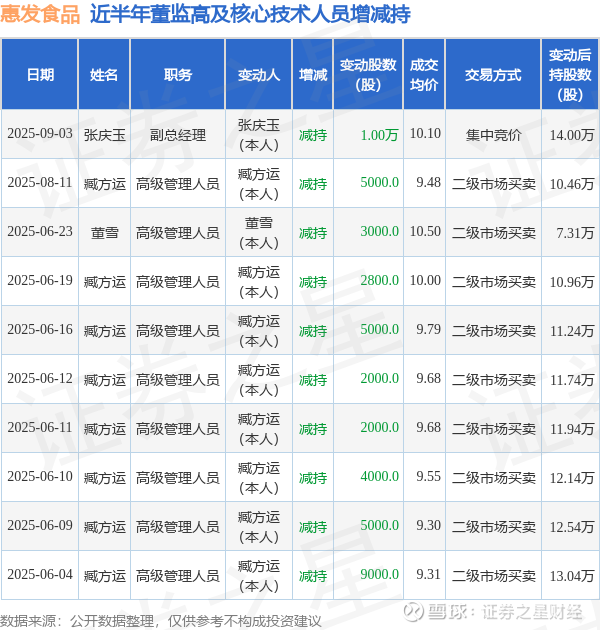The height and width of the screenshot is (630, 600).
Task: Click the 姓名 column header
Action: point(104,75)
